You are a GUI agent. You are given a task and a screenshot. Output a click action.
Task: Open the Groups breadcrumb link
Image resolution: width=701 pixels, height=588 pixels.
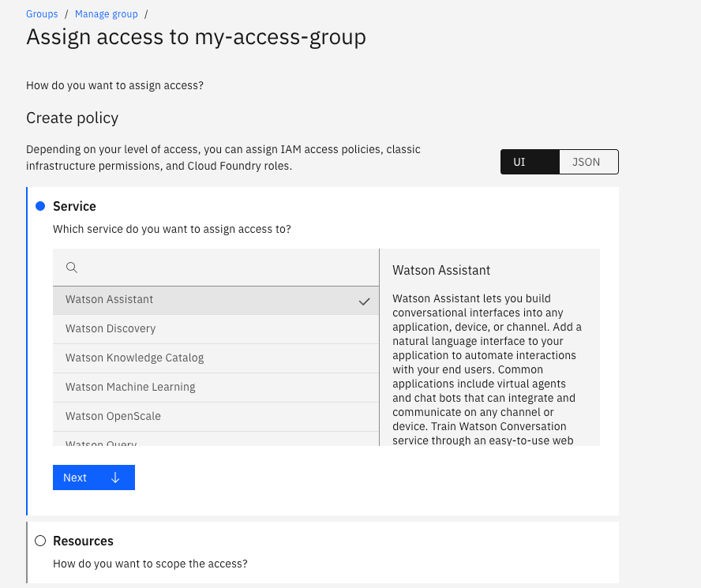[42, 13]
